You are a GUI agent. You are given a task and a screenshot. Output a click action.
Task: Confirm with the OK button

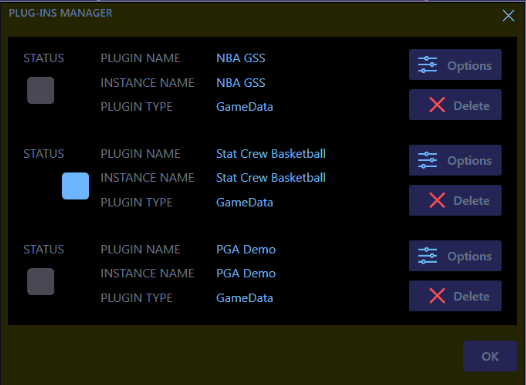point(490,356)
